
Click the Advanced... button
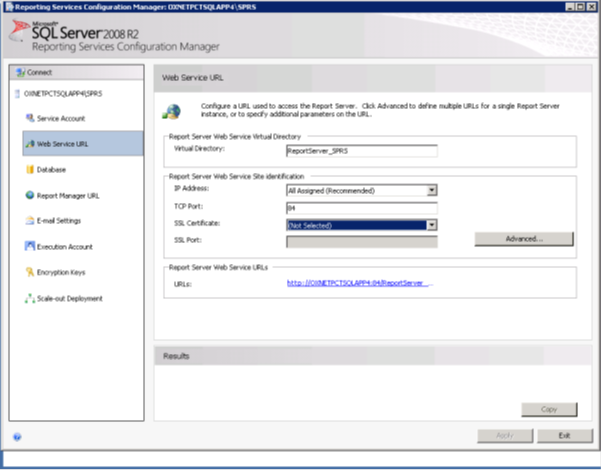point(524,238)
